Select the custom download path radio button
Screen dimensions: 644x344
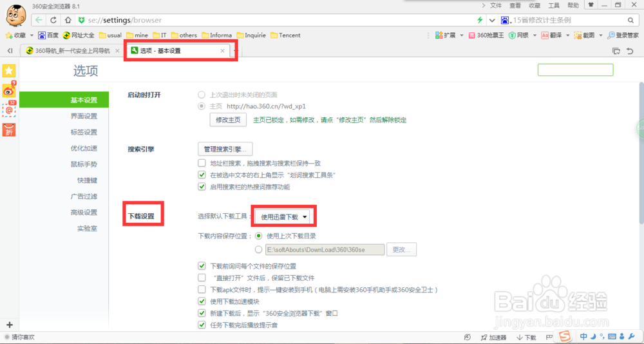coord(258,249)
